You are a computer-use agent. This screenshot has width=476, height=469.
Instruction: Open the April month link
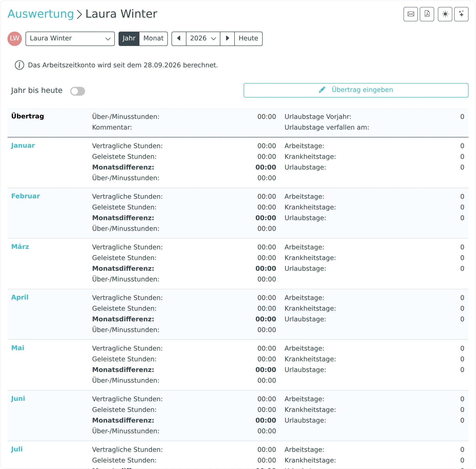(x=20, y=297)
